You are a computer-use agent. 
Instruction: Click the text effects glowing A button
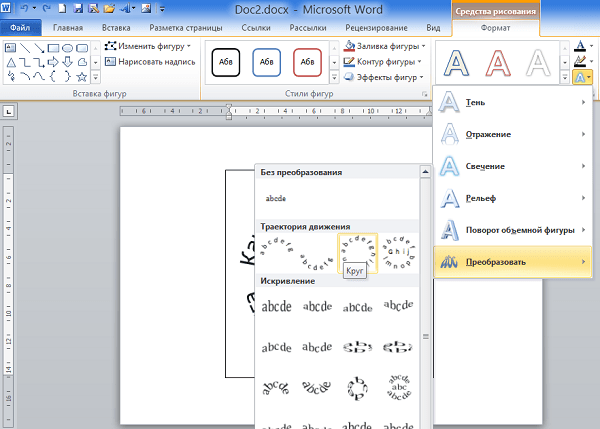pyautogui.click(x=580, y=77)
